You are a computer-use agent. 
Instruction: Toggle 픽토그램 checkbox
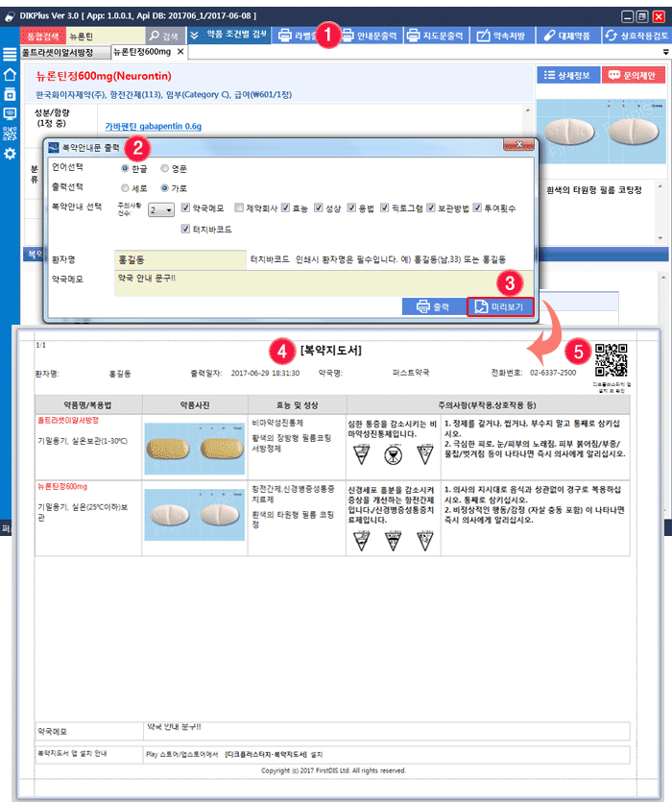click(384, 207)
